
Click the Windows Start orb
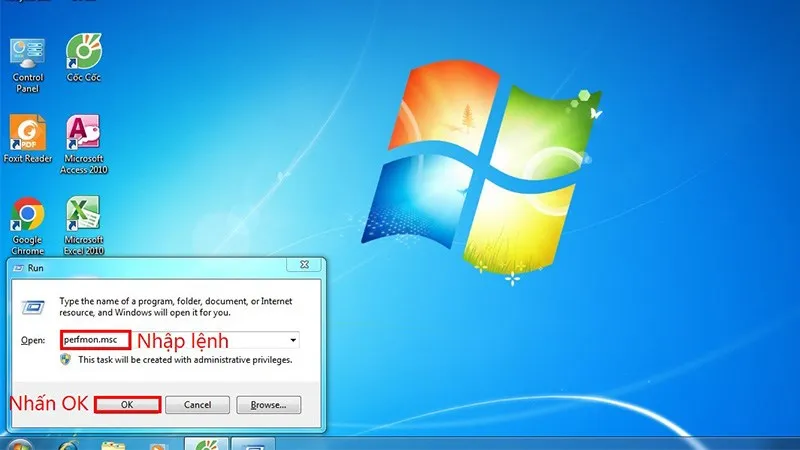click(x=18, y=443)
